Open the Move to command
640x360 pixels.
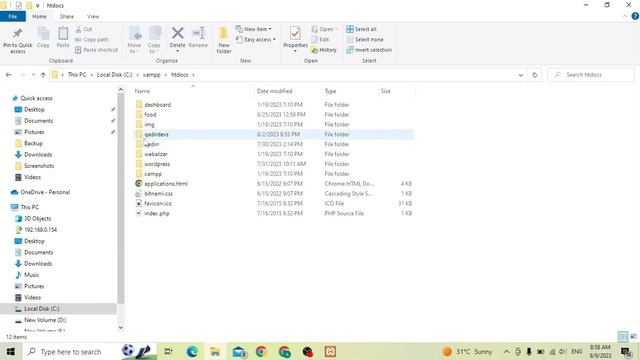coord(134,40)
